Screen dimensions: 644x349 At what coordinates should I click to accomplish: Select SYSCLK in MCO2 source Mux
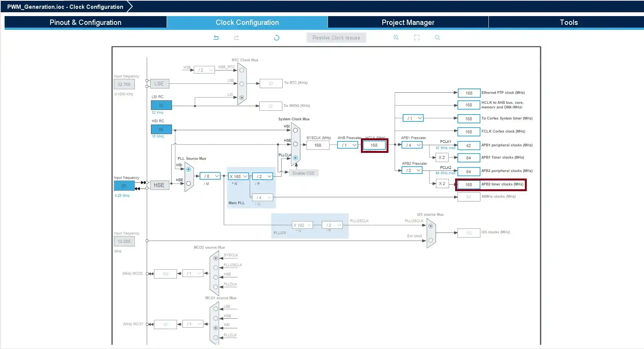[x=216, y=258]
